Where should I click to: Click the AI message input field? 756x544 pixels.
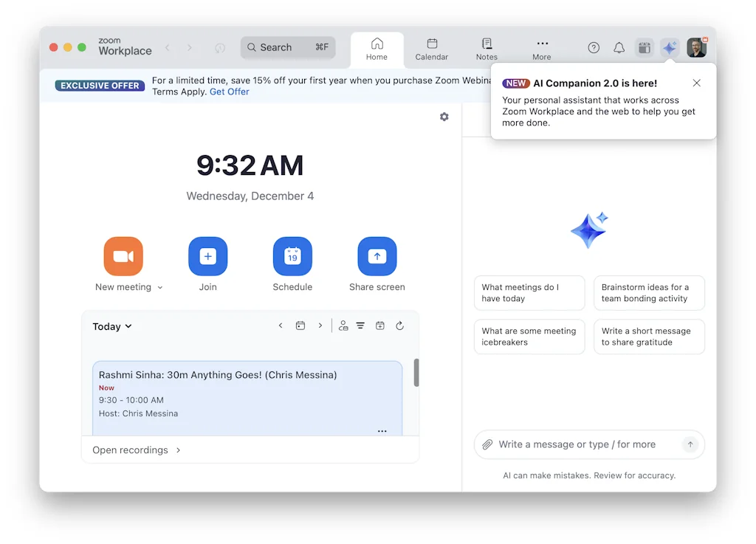[583, 444]
